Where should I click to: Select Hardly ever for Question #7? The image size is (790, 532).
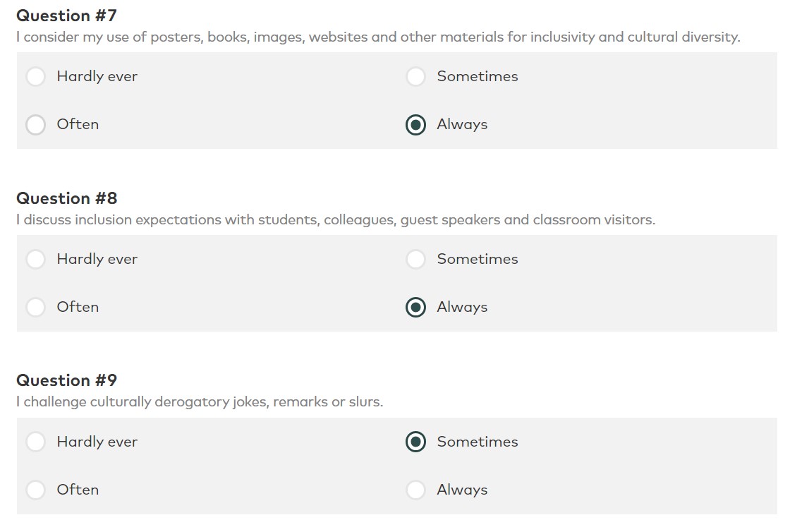[x=36, y=77]
